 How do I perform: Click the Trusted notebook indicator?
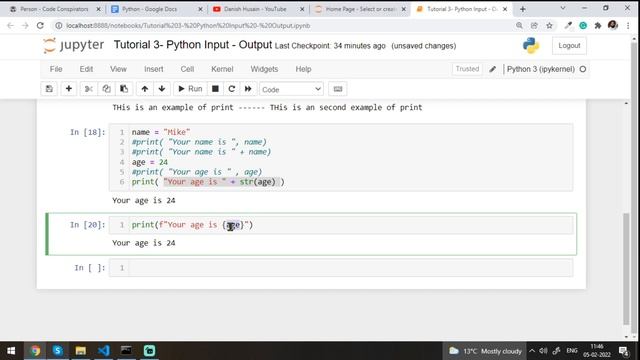pos(467,69)
